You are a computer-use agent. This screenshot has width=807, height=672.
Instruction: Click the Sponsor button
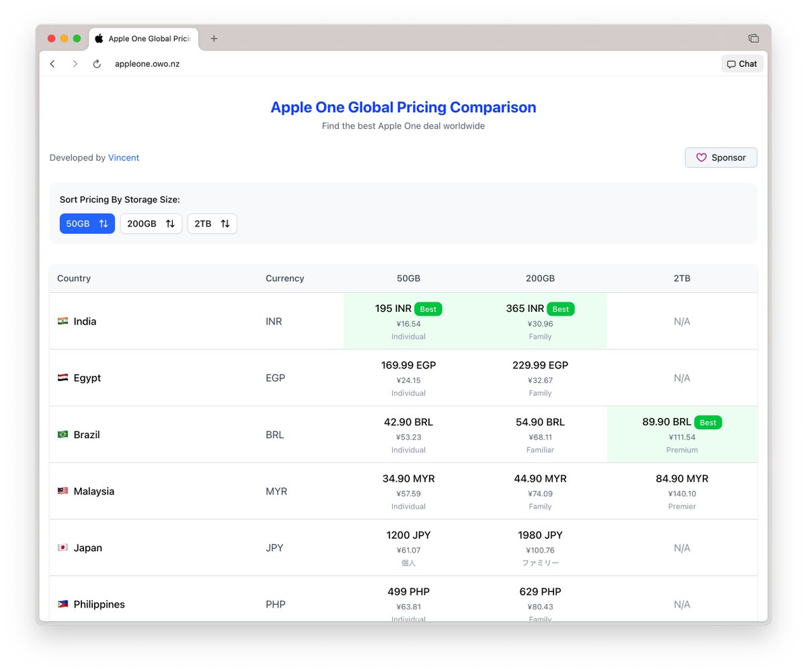pyautogui.click(x=721, y=157)
